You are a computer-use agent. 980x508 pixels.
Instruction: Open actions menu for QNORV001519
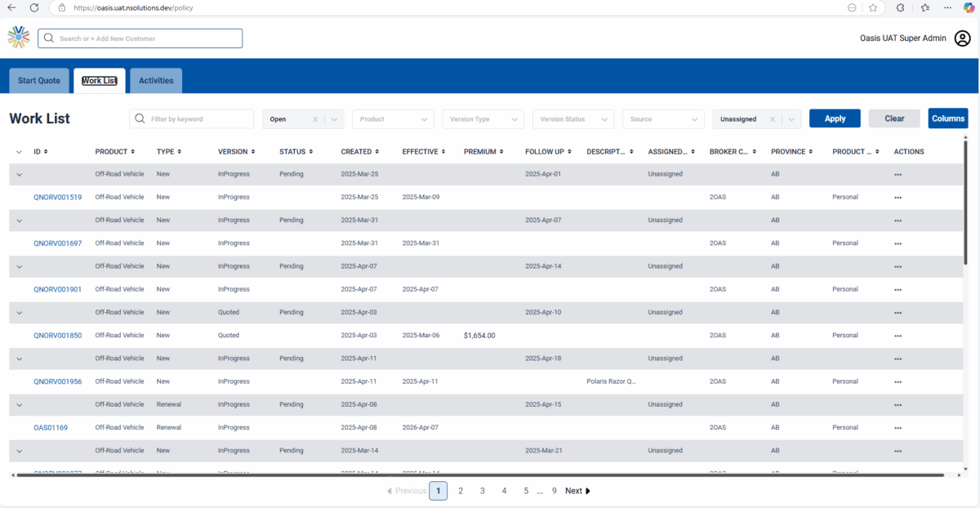(x=898, y=198)
